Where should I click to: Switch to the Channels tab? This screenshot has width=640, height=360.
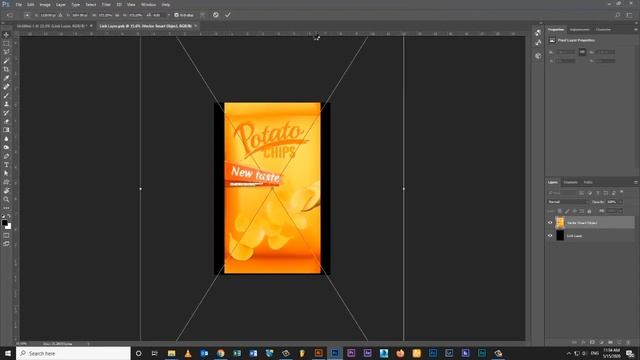[570, 182]
